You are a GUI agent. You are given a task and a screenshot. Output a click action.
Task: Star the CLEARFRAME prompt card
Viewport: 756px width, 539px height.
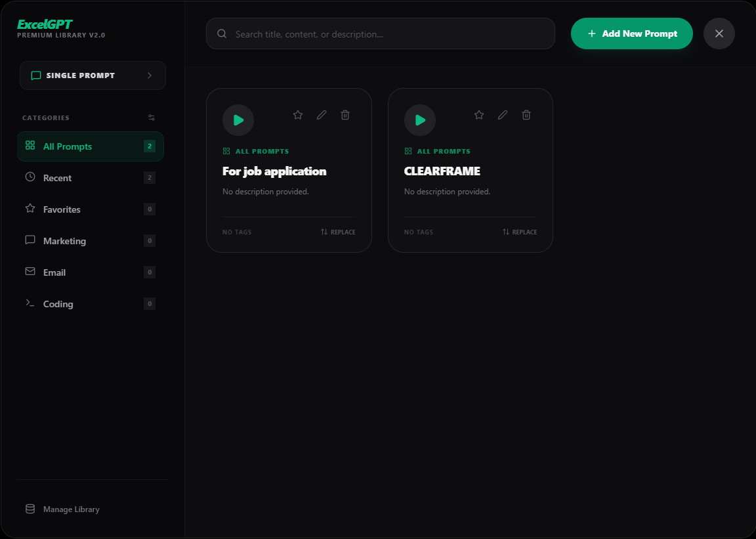[479, 115]
